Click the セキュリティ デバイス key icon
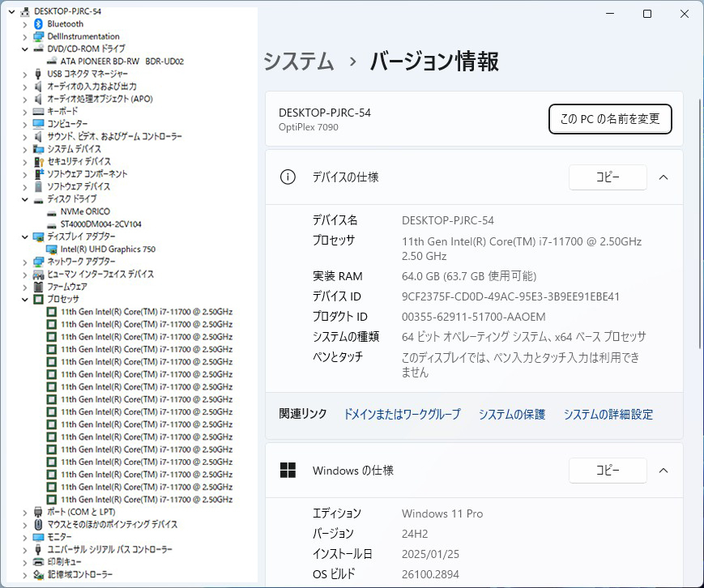Viewport: 704px width, 588px height. (x=39, y=162)
